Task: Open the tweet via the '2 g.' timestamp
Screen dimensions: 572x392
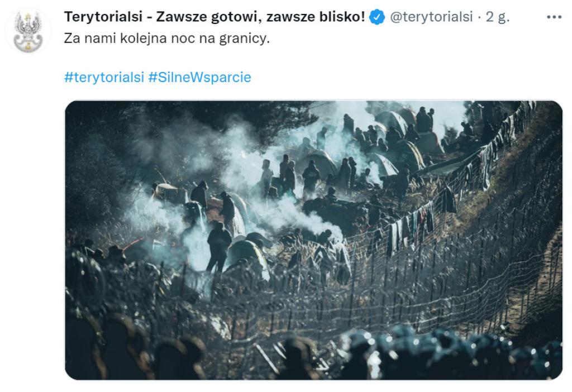Action: (498, 17)
